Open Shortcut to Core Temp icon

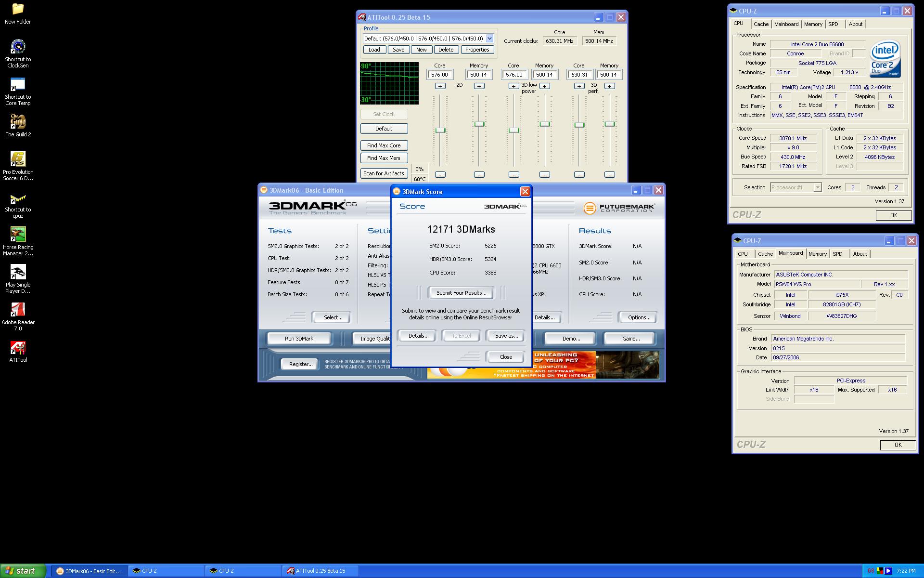pos(18,84)
